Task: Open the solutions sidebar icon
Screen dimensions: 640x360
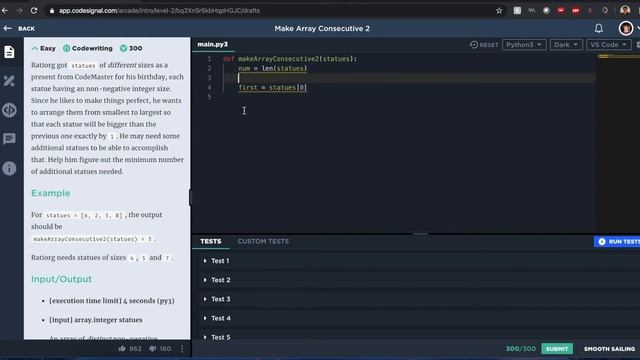Action: (x=9, y=81)
